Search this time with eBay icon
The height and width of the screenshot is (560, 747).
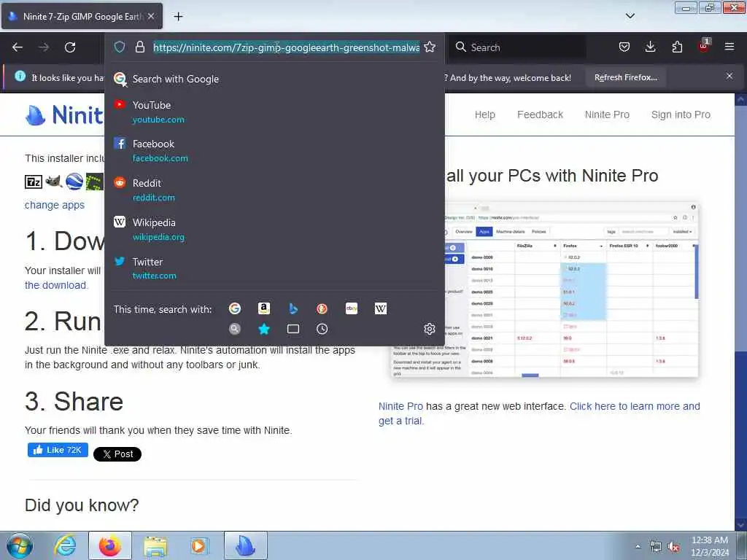[352, 308]
